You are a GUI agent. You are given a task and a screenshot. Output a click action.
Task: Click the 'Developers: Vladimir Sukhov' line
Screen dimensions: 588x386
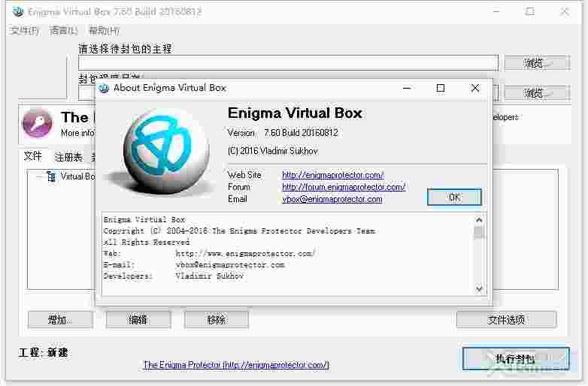(173, 276)
